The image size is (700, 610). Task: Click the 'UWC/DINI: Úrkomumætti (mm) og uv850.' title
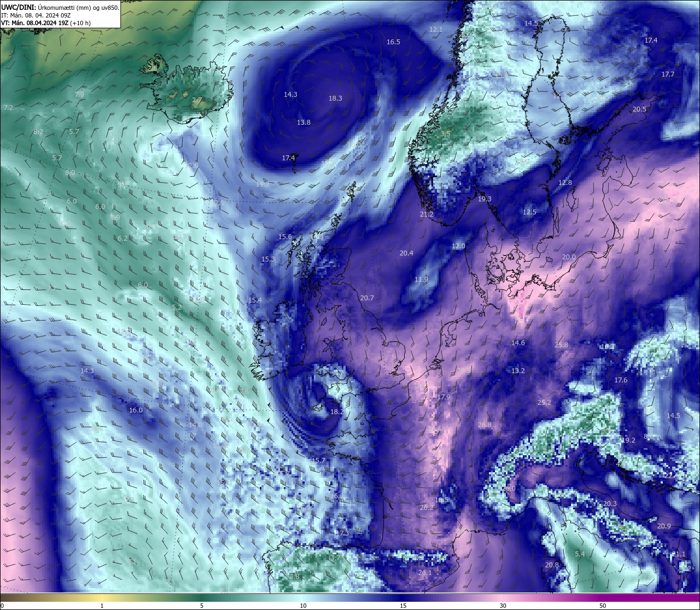(x=60, y=8)
